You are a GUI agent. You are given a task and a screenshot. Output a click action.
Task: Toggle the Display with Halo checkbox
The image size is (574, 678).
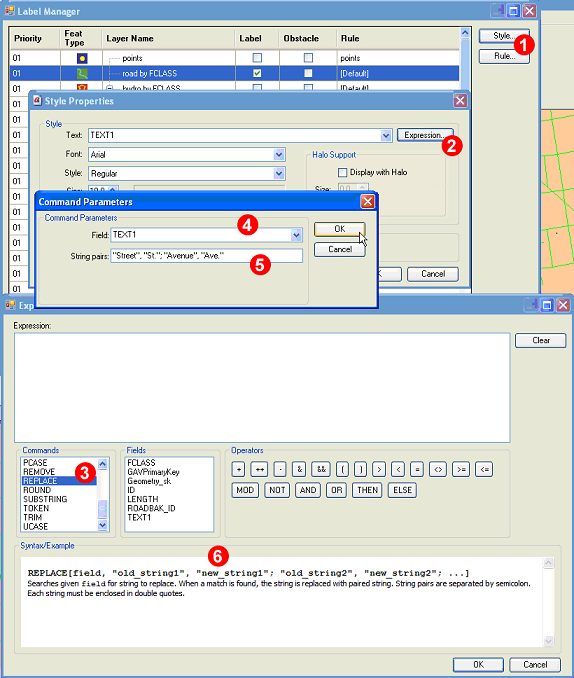tap(342, 173)
